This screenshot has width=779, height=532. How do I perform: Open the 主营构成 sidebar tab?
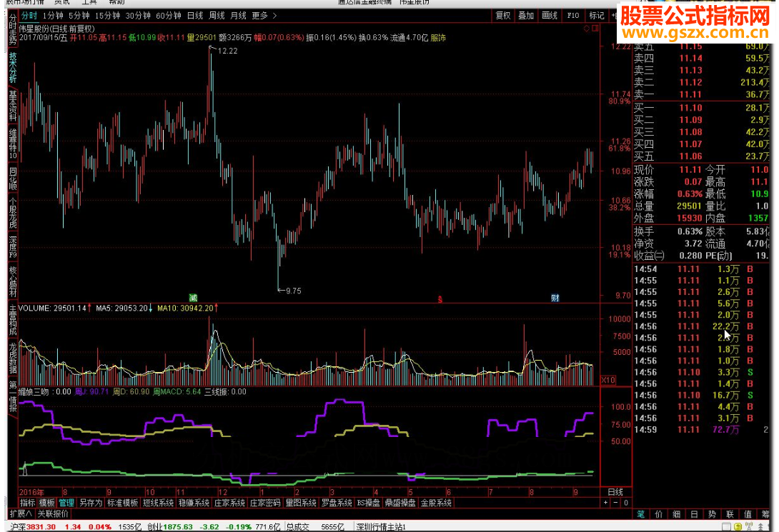[12, 320]
